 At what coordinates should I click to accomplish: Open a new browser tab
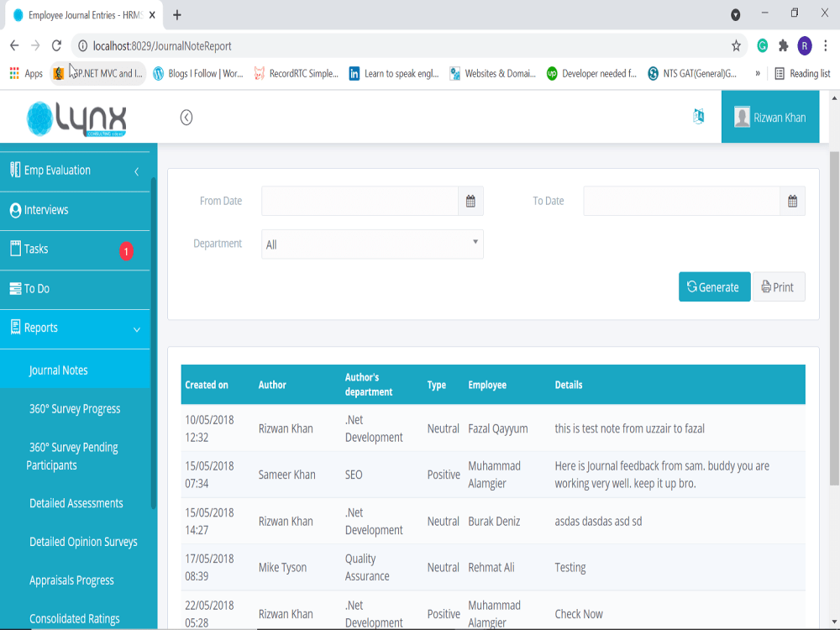click(x=176, y=15)
